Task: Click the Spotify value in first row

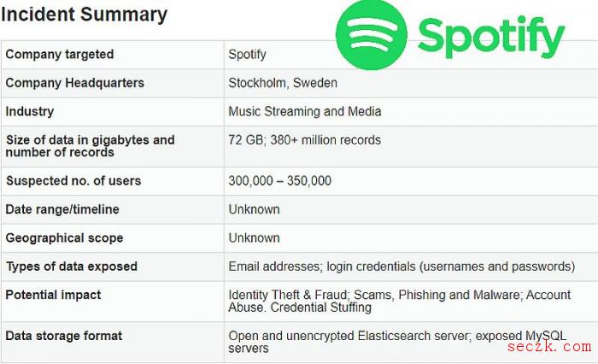Action: tap(247, 54)
